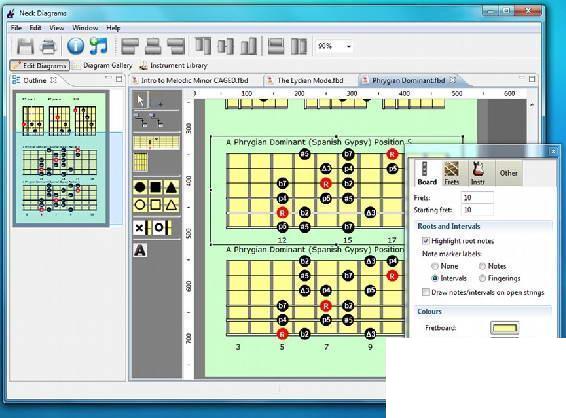Collapse the Colours section header
The image size is (566, 418).
pyautogui.click(x=430, y=311)
